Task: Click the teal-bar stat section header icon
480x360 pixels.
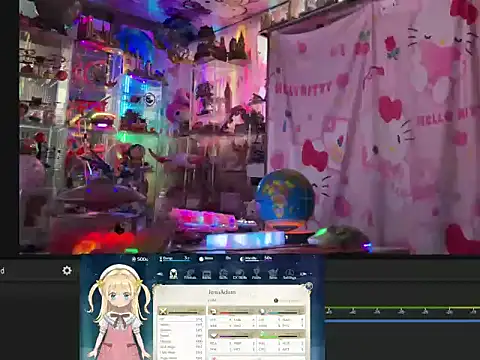Action: (262, 312)
